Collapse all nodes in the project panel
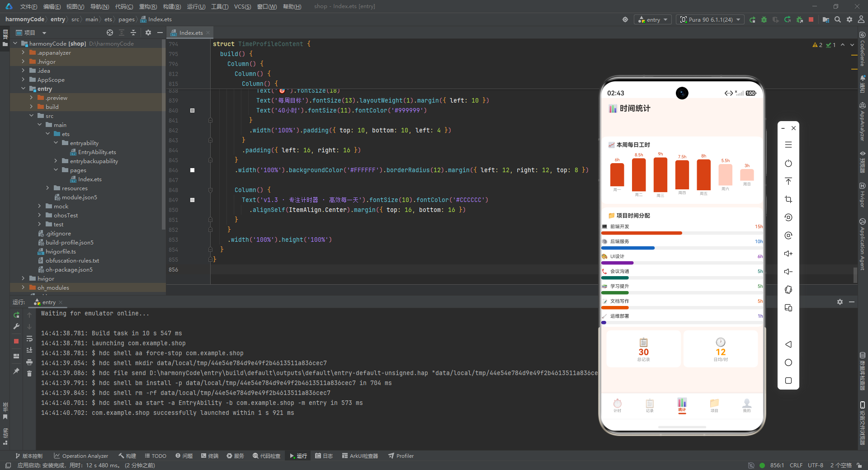The height and width of the screenshot is (470, 868). (x=133, y=33)
